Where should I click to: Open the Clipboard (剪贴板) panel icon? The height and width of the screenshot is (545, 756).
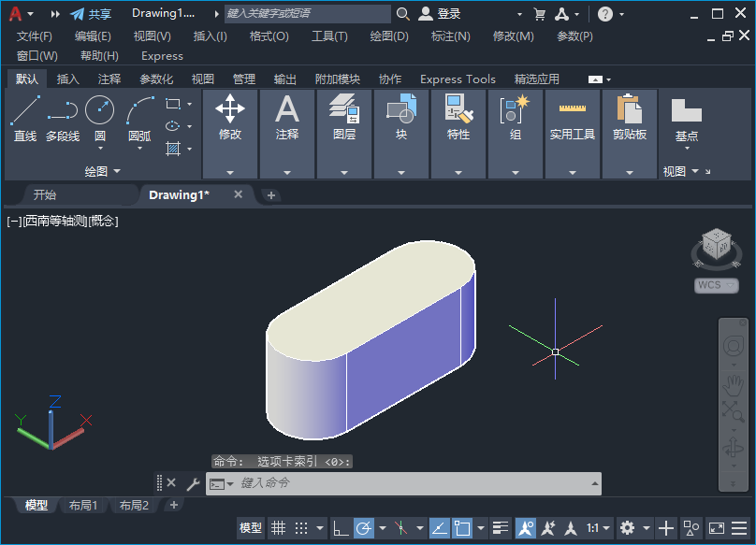(x=629, y=110)
